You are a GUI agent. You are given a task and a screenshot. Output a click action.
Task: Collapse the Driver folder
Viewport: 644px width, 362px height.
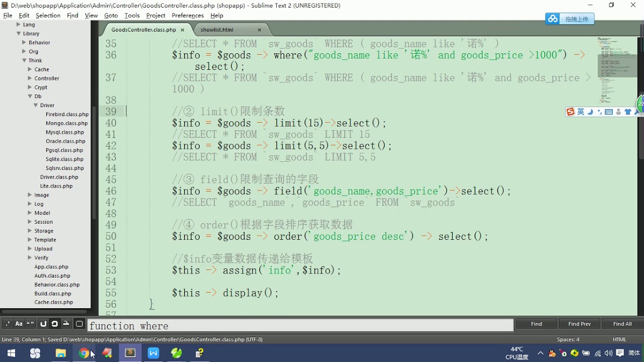coord(36,105)
